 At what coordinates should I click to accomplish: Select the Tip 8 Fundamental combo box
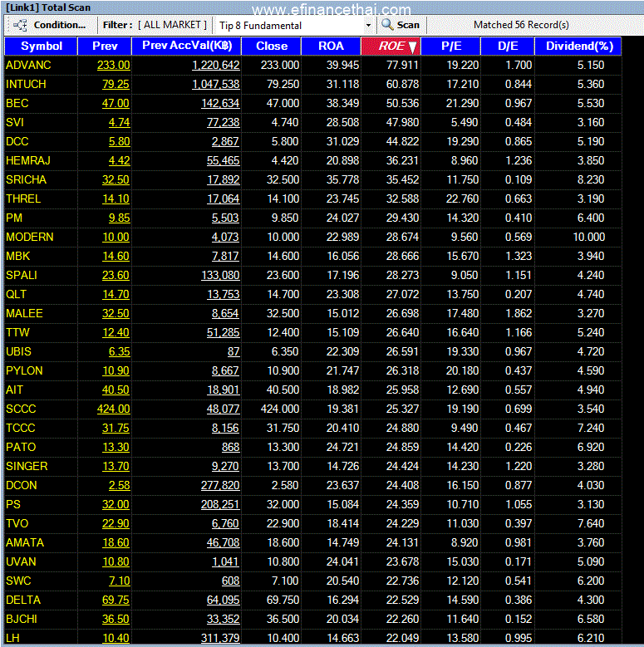tap(295, 26)
